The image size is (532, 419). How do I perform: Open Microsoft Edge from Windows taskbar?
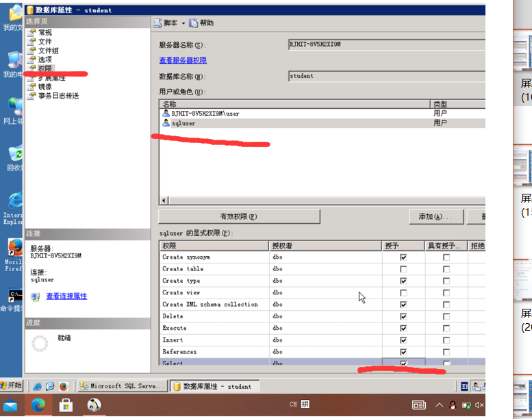(38, 405)
